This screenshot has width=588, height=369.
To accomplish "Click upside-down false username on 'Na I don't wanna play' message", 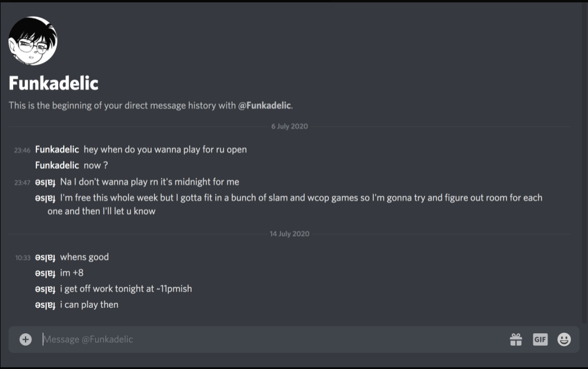I will pos(45,182).
